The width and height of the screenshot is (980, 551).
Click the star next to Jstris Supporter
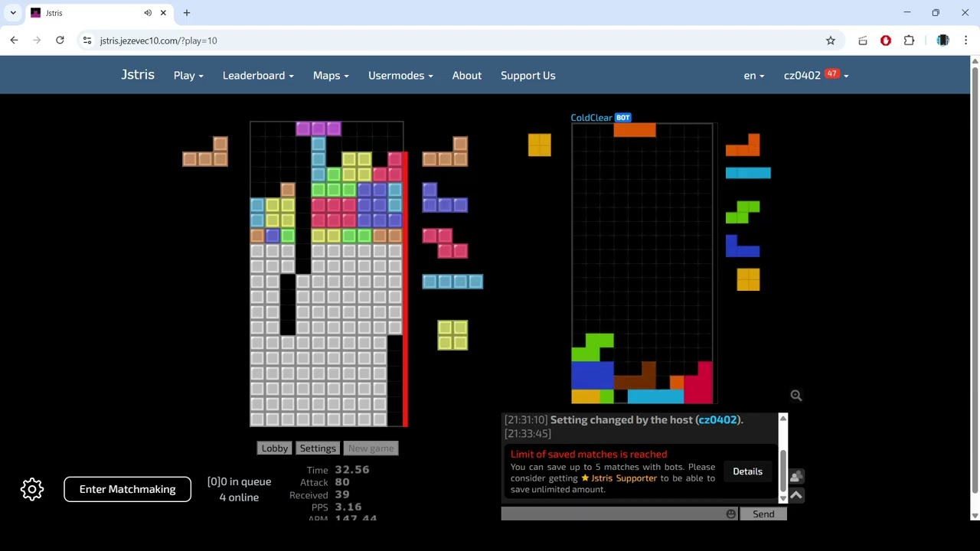pyautogui.click(x=585, y=478)
